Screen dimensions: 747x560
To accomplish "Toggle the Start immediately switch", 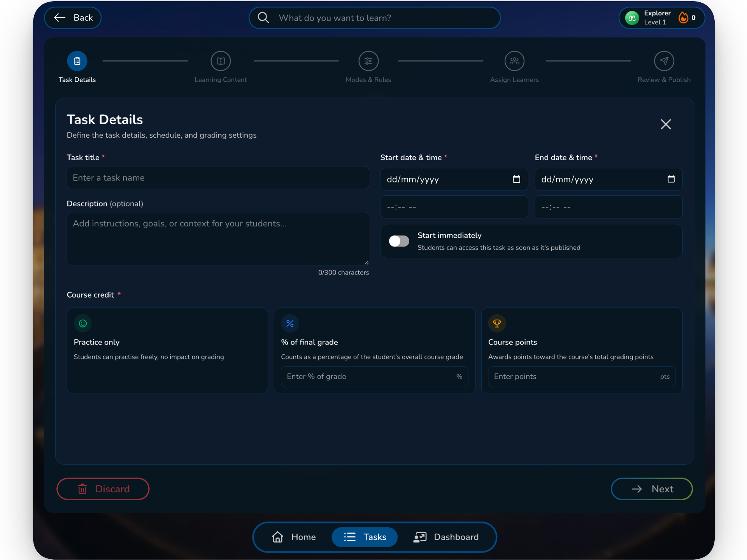I will point(399,241).
